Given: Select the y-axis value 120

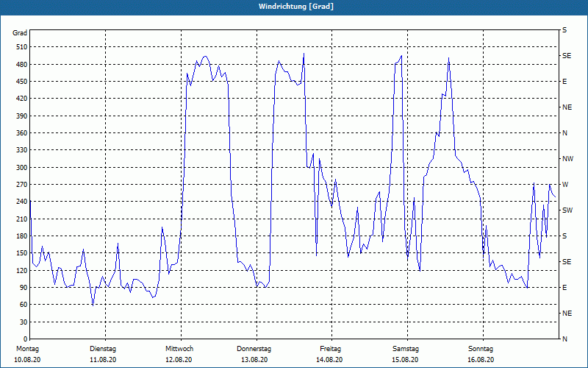Looking at the screenshot, I should click(23, 270).
